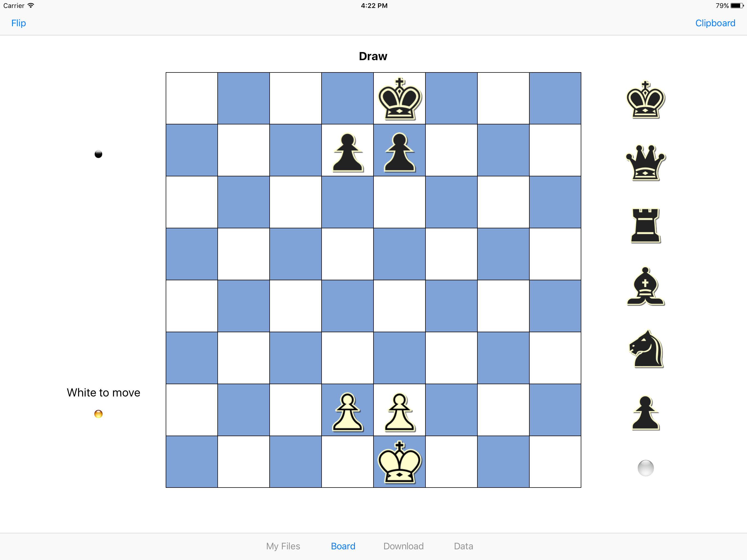
Task: Select the white pawn on the d-file
Action: (x=347, y=412)
